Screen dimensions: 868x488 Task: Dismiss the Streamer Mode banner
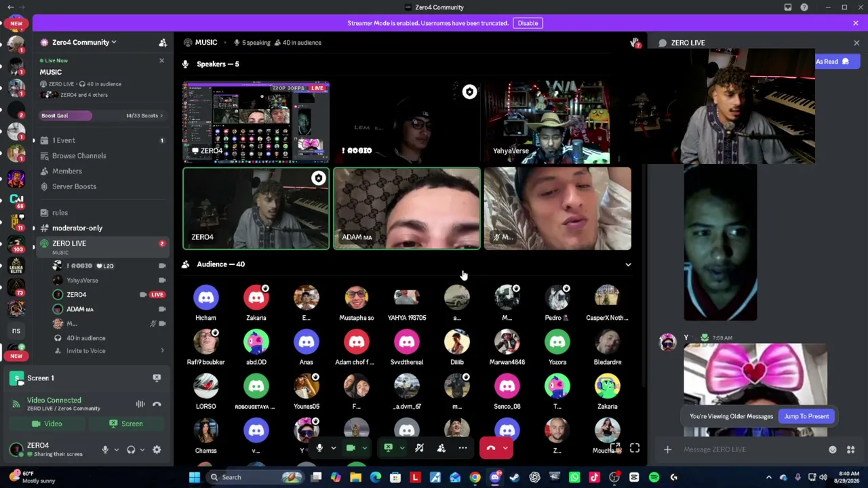[x=856, y=23]
